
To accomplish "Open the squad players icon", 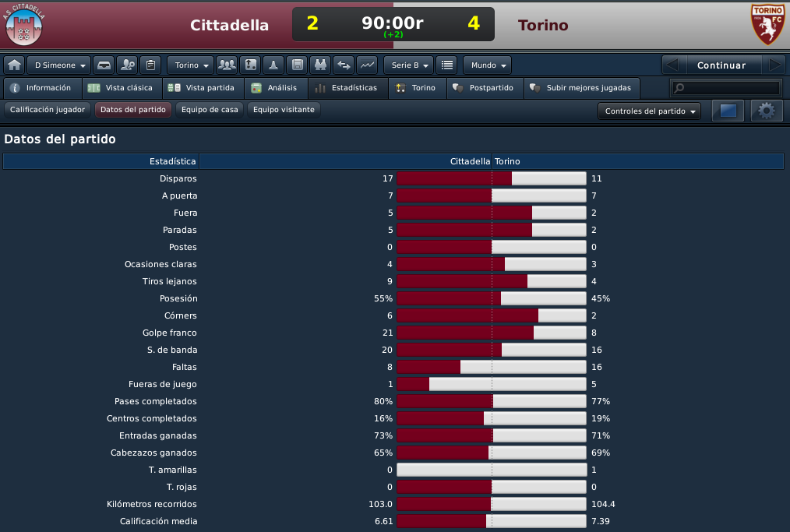I will 227,65.
